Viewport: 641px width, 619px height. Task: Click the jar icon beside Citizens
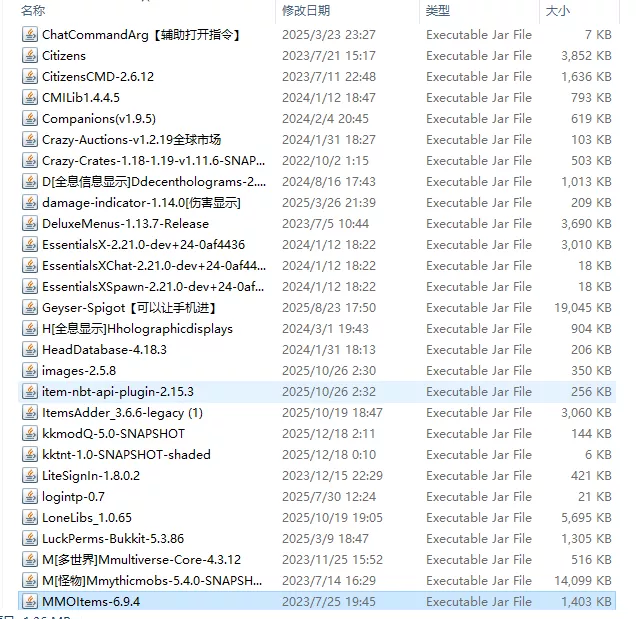[30, 56]
